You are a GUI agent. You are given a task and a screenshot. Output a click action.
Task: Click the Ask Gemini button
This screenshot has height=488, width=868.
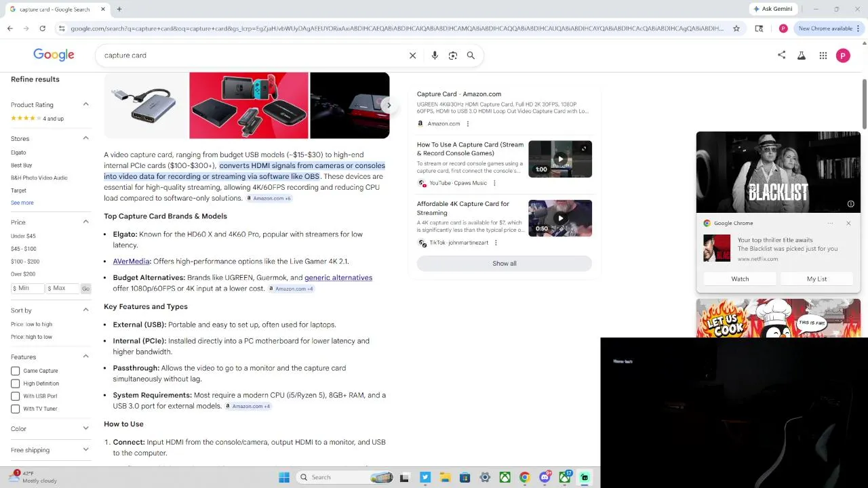[772, 9]
